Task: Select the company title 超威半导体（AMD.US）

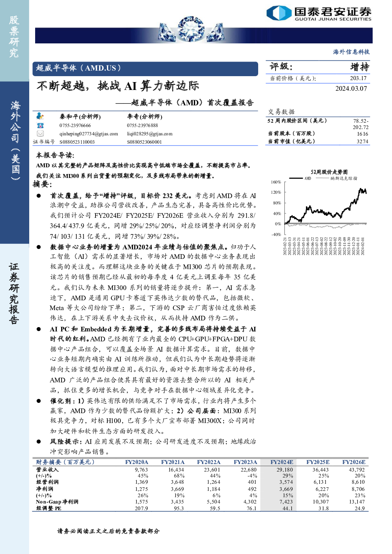Action: 79,68
